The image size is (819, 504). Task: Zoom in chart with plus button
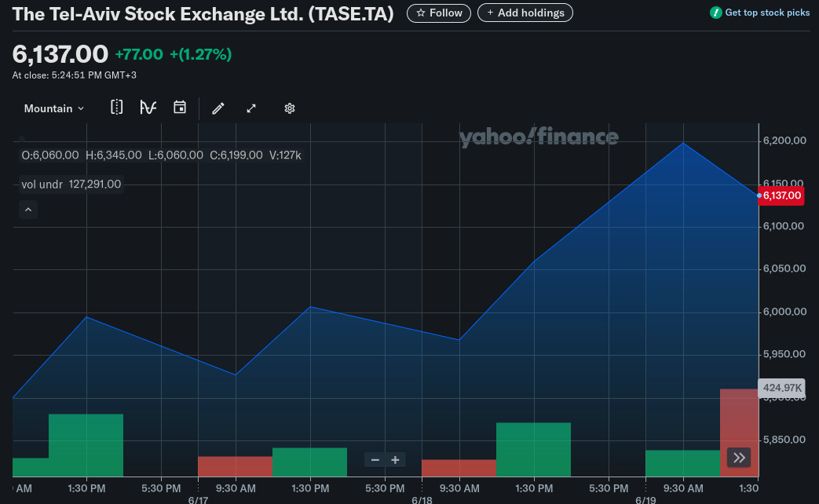[396, 459]
